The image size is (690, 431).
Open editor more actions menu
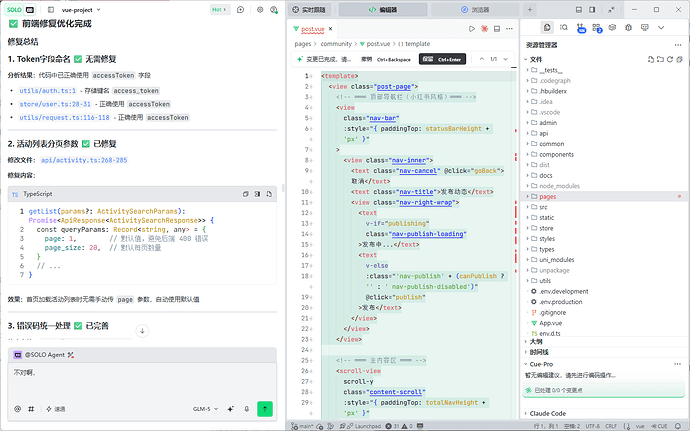(x=509, y=29)
